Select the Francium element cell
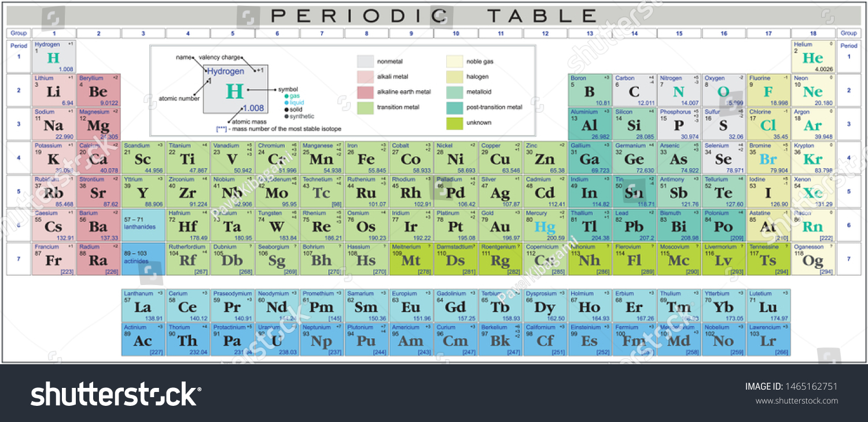 click(54, 259)
